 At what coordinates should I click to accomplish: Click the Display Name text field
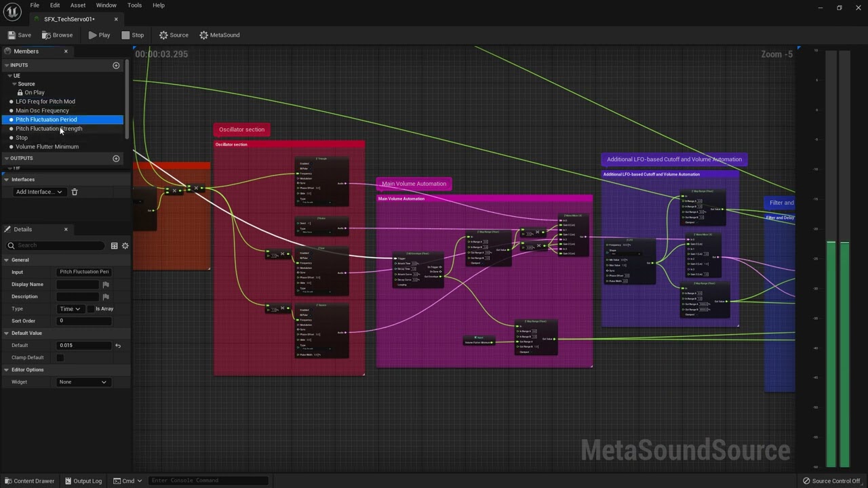78,285
